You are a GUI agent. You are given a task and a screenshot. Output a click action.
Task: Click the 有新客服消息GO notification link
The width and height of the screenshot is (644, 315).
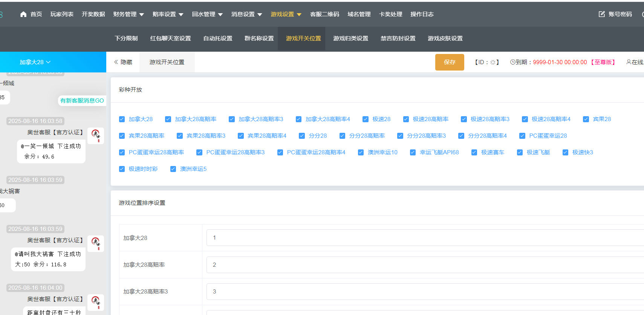[82, 101]
